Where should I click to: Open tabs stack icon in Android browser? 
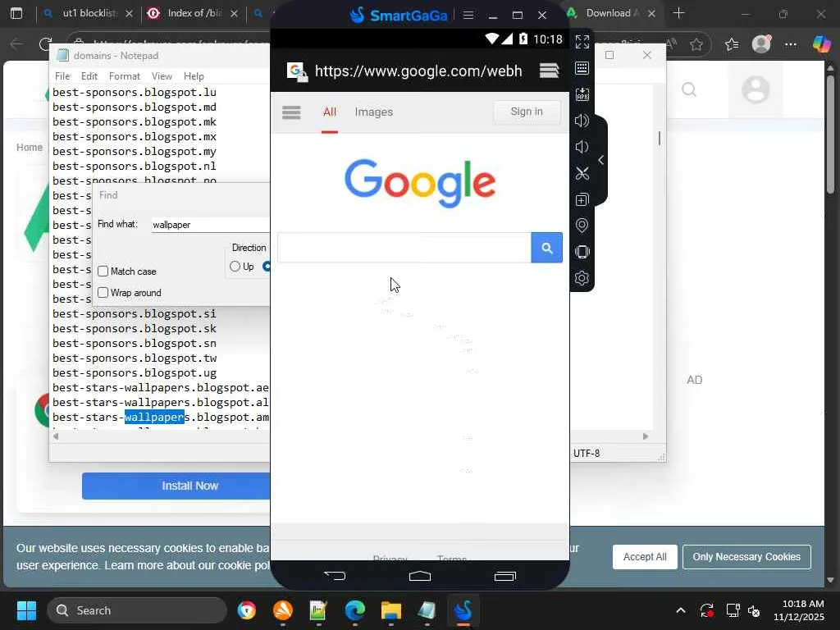[549, 71]
